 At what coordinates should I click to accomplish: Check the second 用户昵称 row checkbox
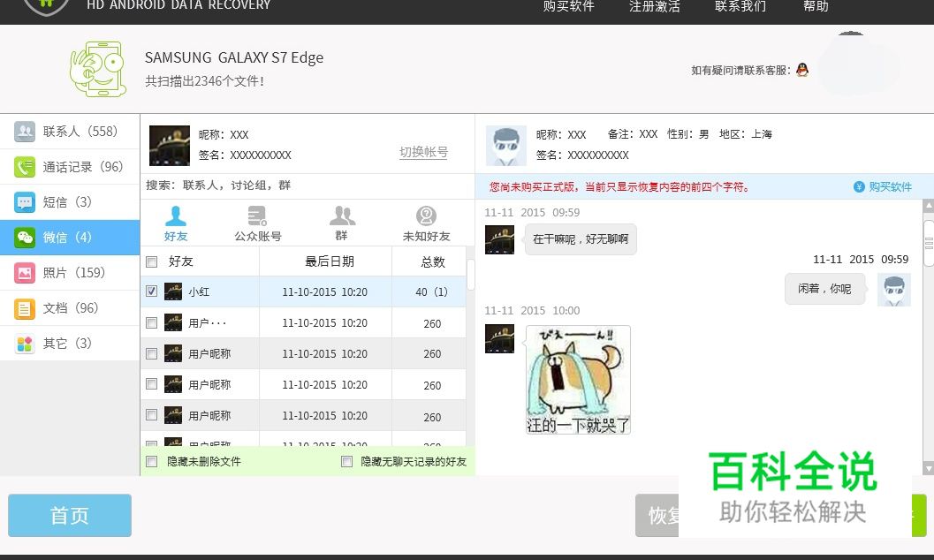(x=152, y=384)
